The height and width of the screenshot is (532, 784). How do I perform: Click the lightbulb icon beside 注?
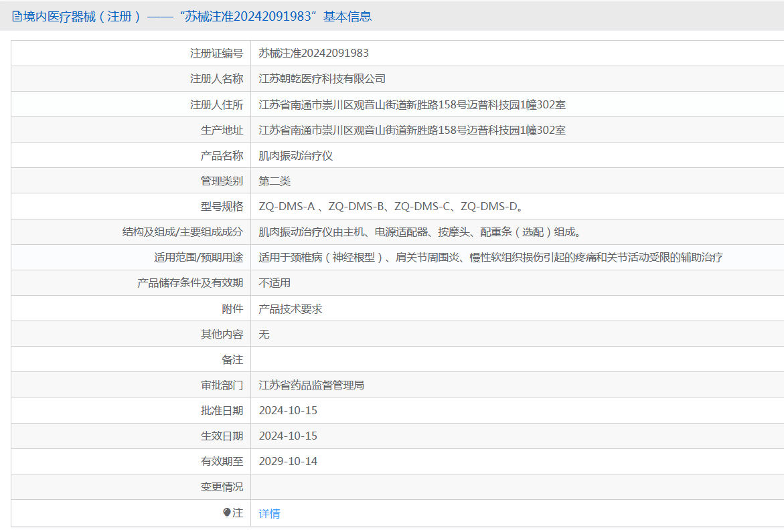pyautogui.click(x=227, y=513)
